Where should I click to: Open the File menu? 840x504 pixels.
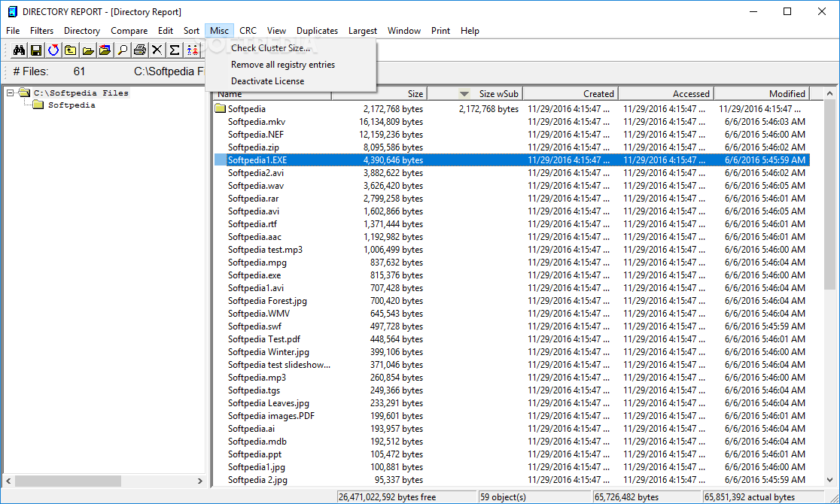[13, 31]
